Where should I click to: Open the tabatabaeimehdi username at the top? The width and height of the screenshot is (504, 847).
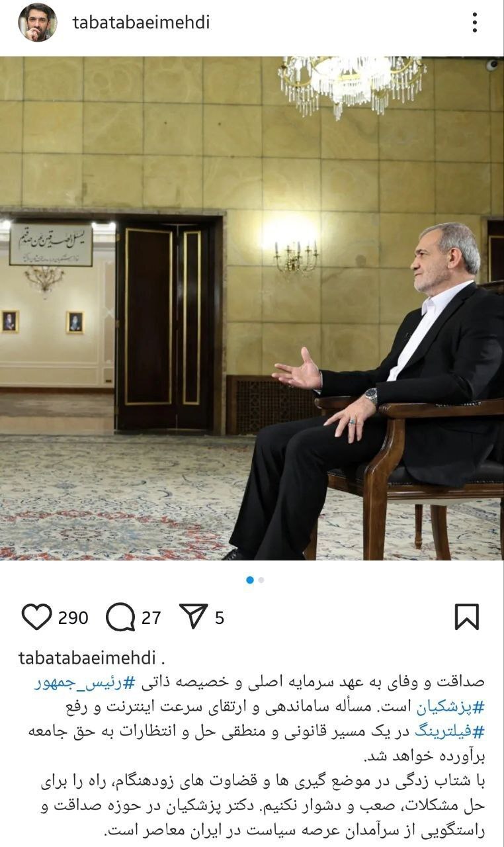(141, 22)
